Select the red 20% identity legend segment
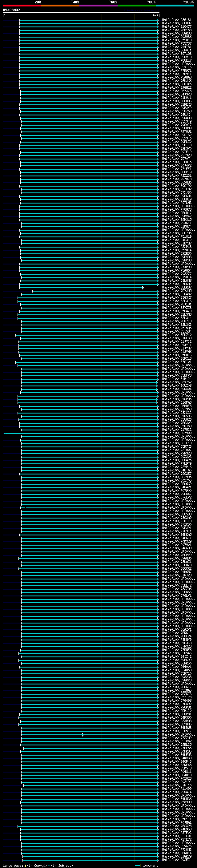 click(22, 6)
